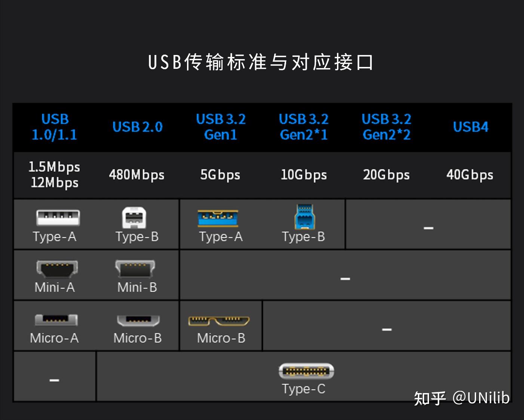This screenshot has width=524, height=420.
Task: Select the Type-C connector icon
Action: [306, 371]
